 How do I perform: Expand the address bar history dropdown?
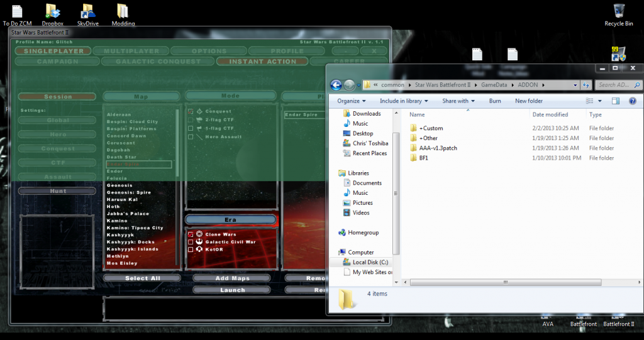(x=575, y=85)
